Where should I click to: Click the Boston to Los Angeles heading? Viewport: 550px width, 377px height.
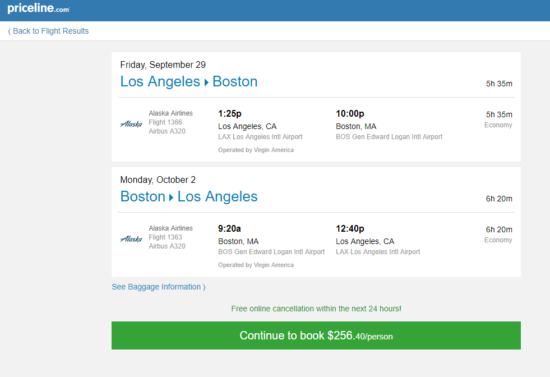(x=189, y=197)
